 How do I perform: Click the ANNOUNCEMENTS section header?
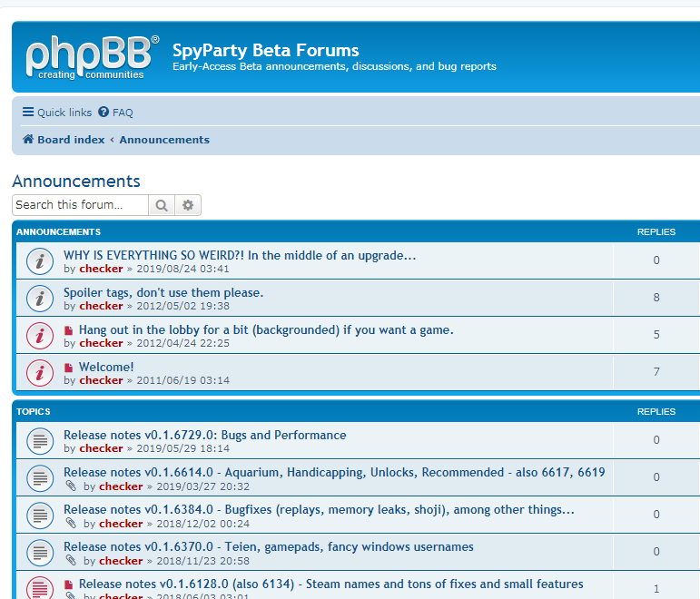pos(58,232)
